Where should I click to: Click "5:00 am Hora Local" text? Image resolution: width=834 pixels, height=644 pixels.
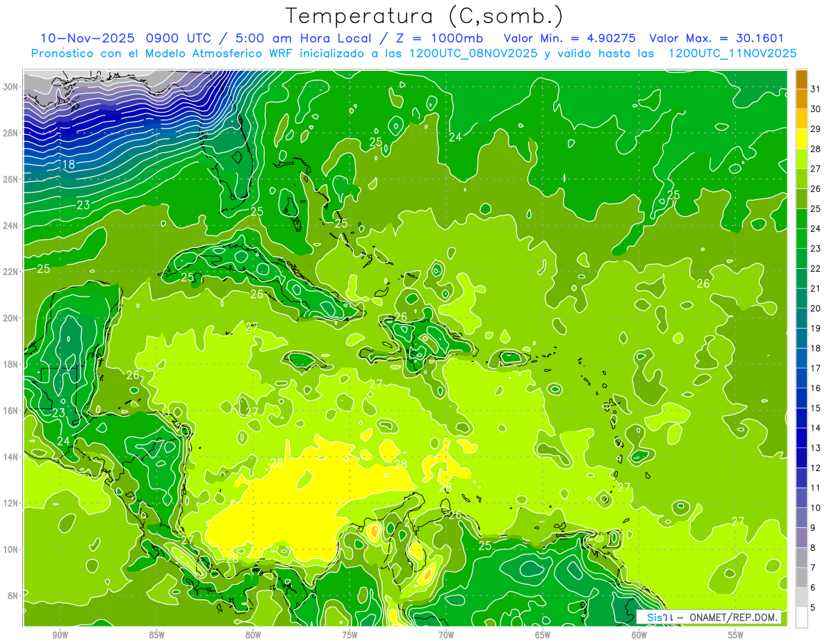pyautogui.click(x=303, y=38)
